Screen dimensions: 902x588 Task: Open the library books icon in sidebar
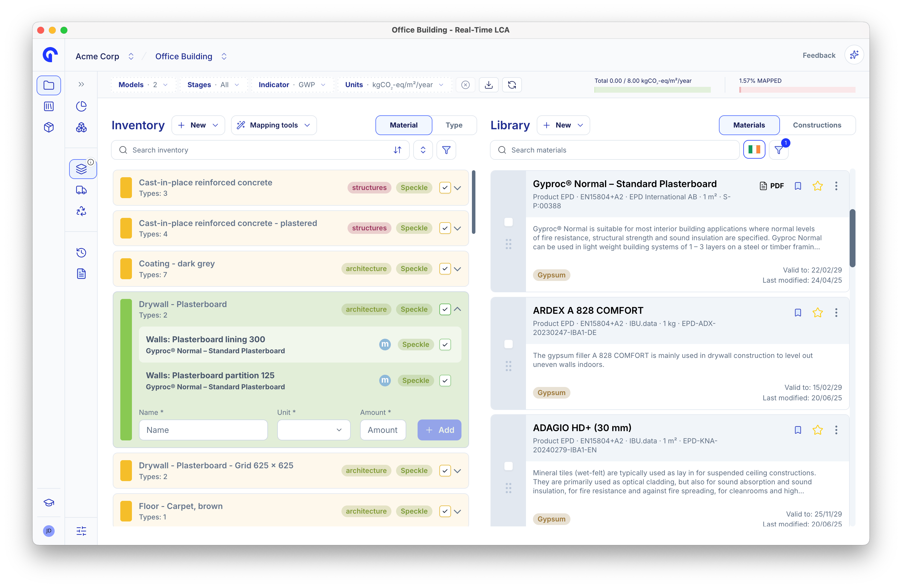point(49,106)
